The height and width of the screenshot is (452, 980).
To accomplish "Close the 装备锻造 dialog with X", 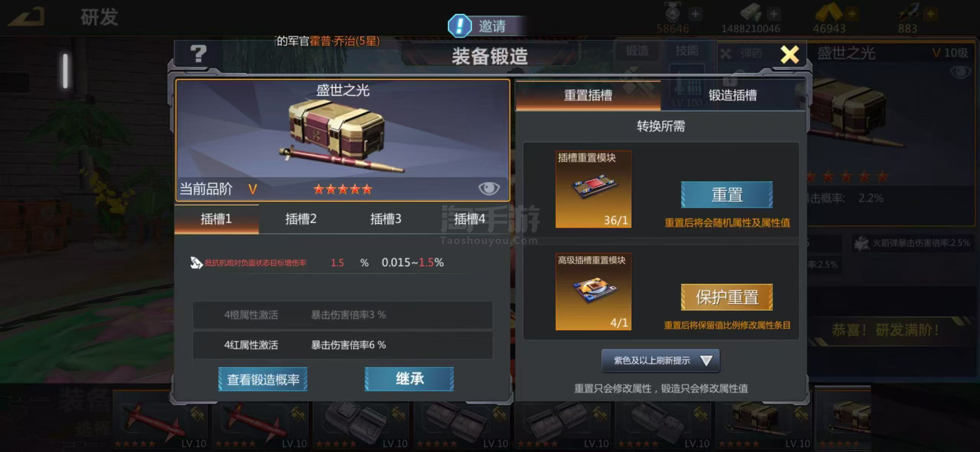I will [x=790, y=54].
